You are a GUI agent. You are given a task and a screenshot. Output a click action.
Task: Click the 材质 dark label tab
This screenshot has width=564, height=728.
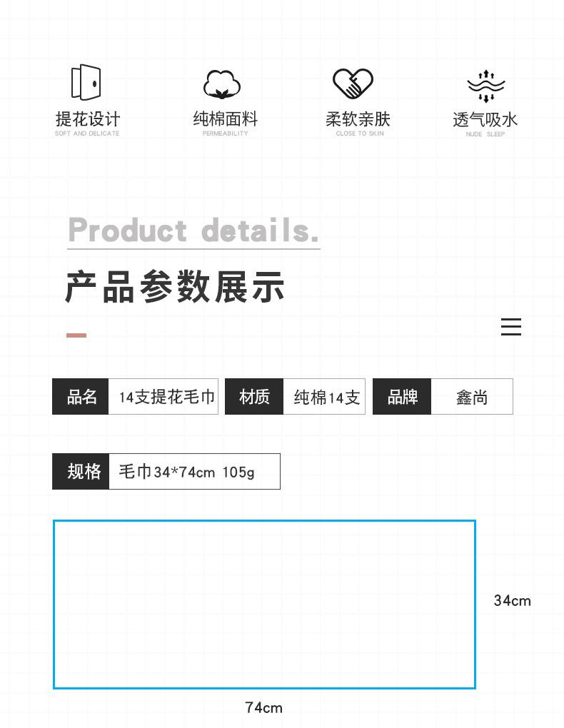[254, 397]
